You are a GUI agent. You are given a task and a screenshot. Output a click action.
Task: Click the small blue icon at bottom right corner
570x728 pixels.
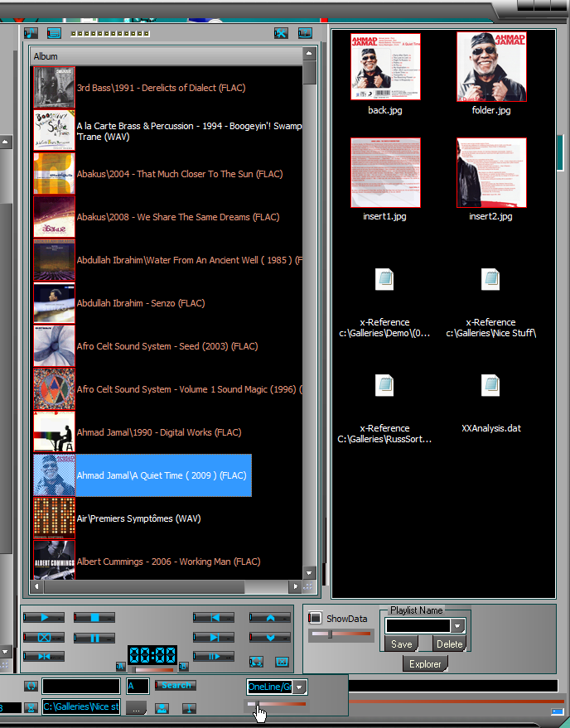coord(557,711)
